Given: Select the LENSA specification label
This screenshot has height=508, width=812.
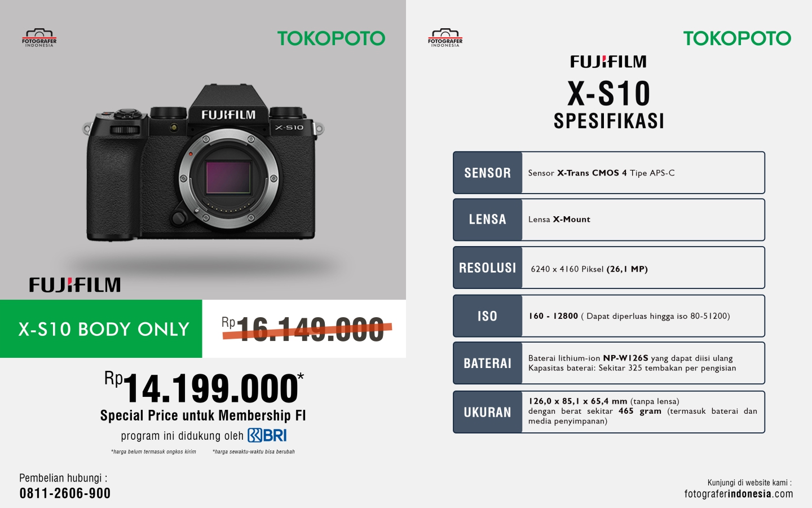Looking at the screenshot, I should tap(488, 220).
